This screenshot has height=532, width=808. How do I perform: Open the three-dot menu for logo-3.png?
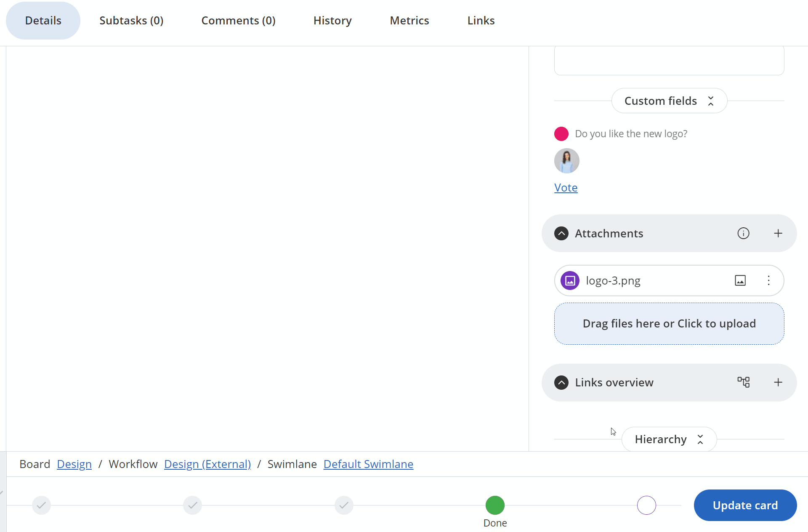point(769,280)
